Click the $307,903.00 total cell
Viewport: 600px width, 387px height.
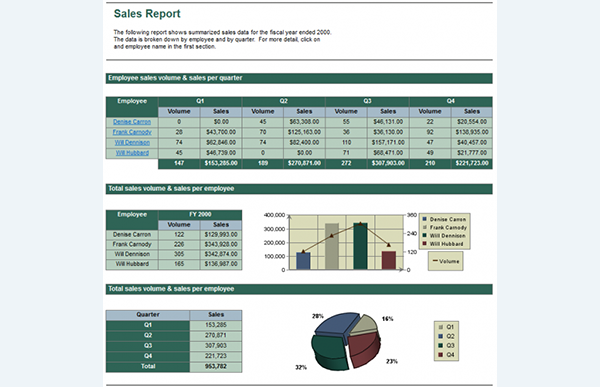click(388, 163)
